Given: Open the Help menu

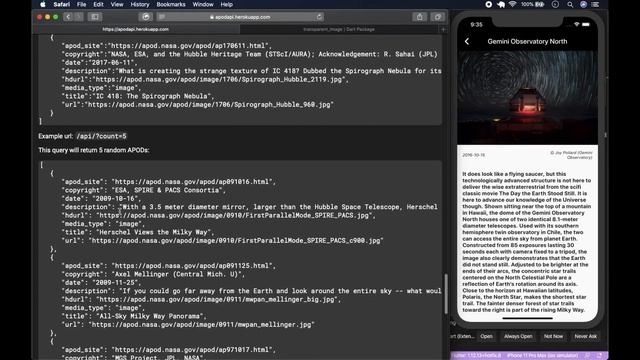Looking at the screenshot, I should pyautogui.click(x=227, y=4).
